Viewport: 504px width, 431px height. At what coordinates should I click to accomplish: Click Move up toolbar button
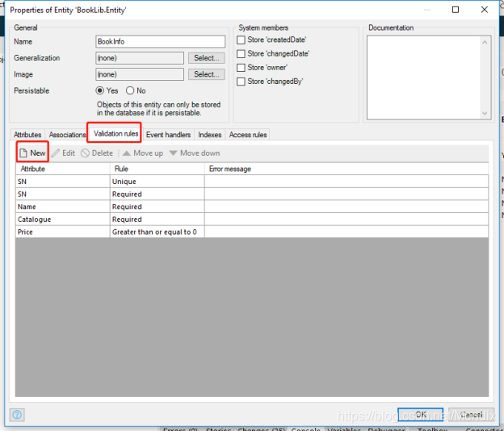tap(143, 153)
